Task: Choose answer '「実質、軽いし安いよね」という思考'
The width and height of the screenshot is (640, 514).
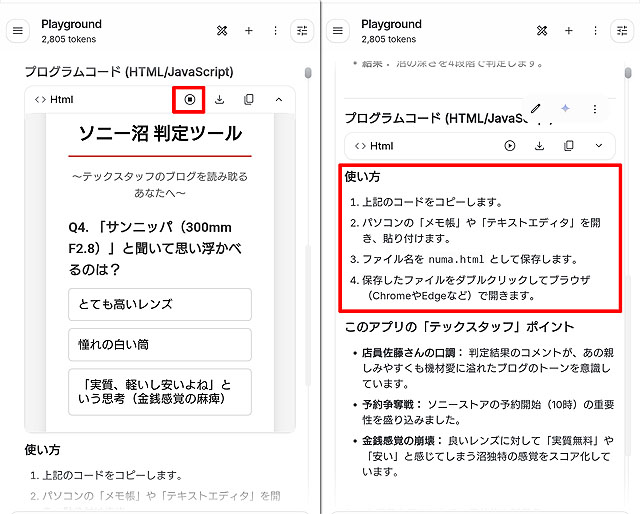Action: (x=160, y=391)
